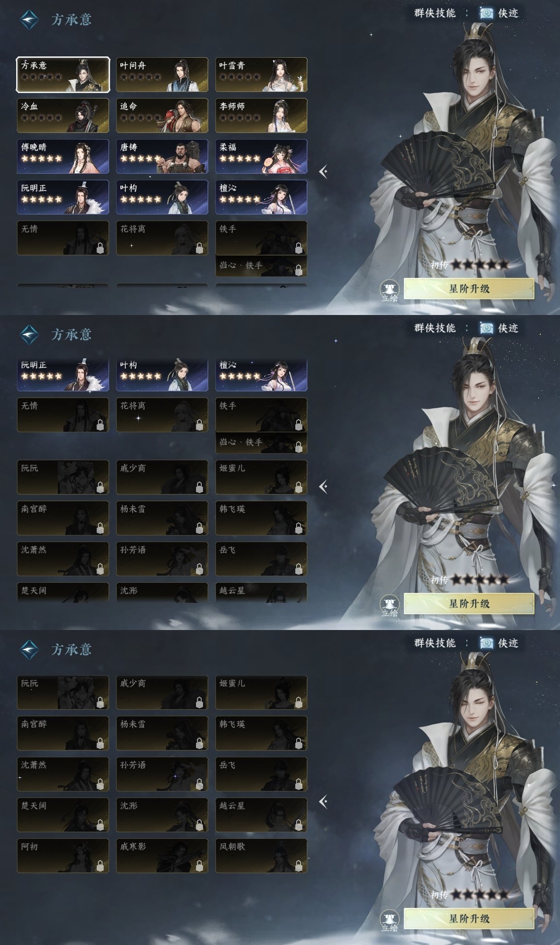Screen dimensions: 560x945
Task: Collapse the list chevron in bottom screen
Action: [323, 801]
